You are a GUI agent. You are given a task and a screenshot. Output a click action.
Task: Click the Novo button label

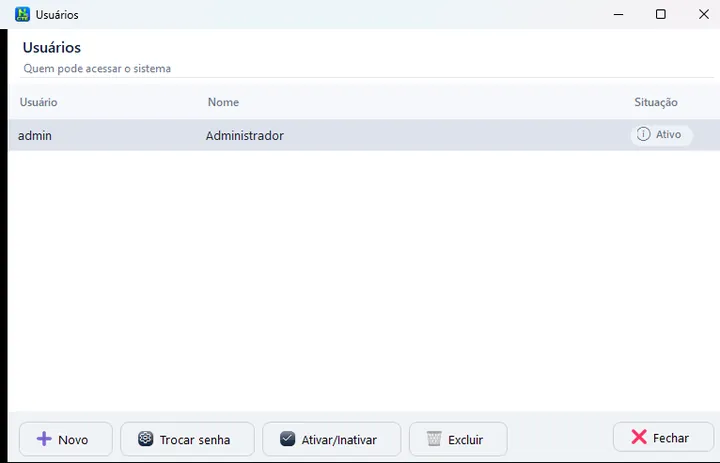pyautogui.click(x=73, y=440)
